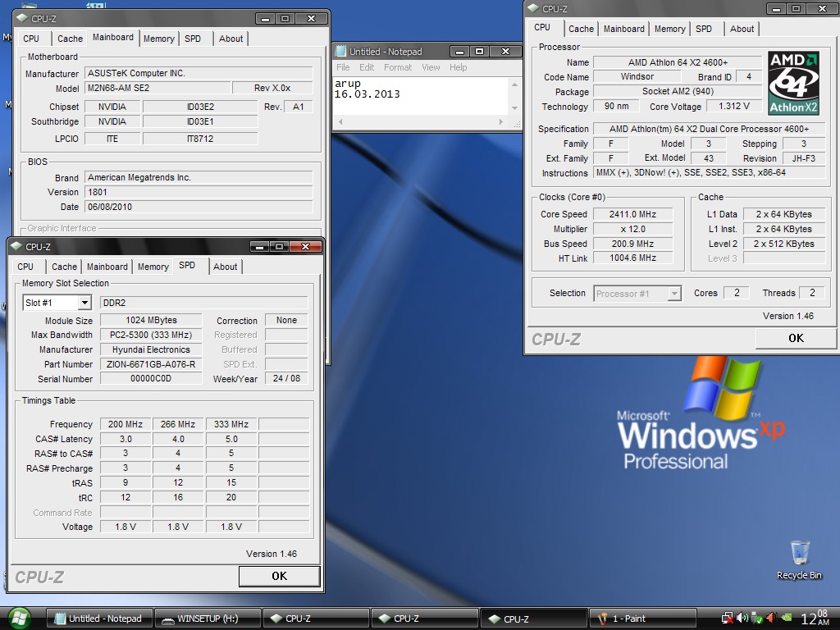Click Core Voltage value '1.312 V'

(734, 106)
